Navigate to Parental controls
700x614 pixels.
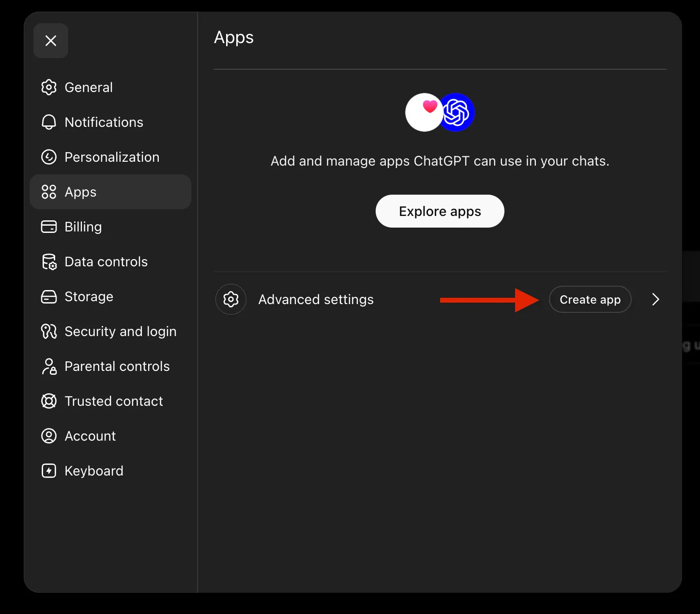tap(110, 366)
